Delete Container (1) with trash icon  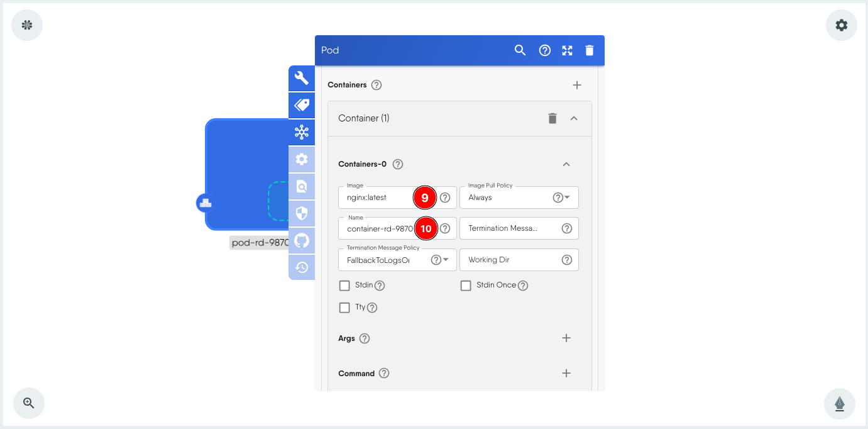click(552, 118)
